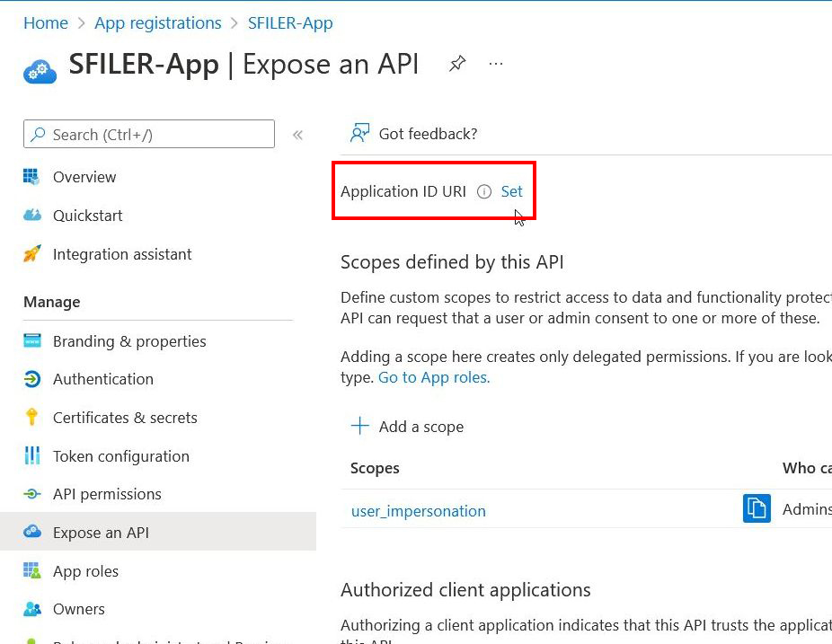Viewport: 832px width, 644px height.
Task: Click the Certificates key icon
Action: (x=31, y=417)
